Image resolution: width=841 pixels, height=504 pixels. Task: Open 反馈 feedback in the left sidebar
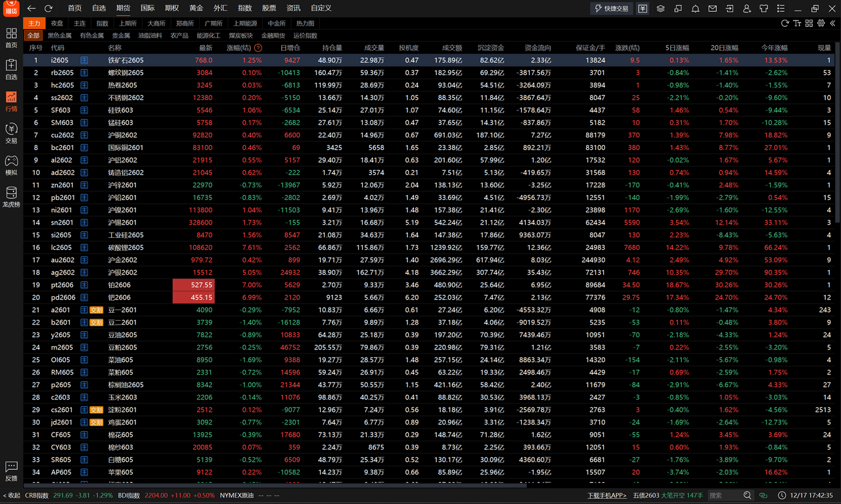(x=11, y=471)
